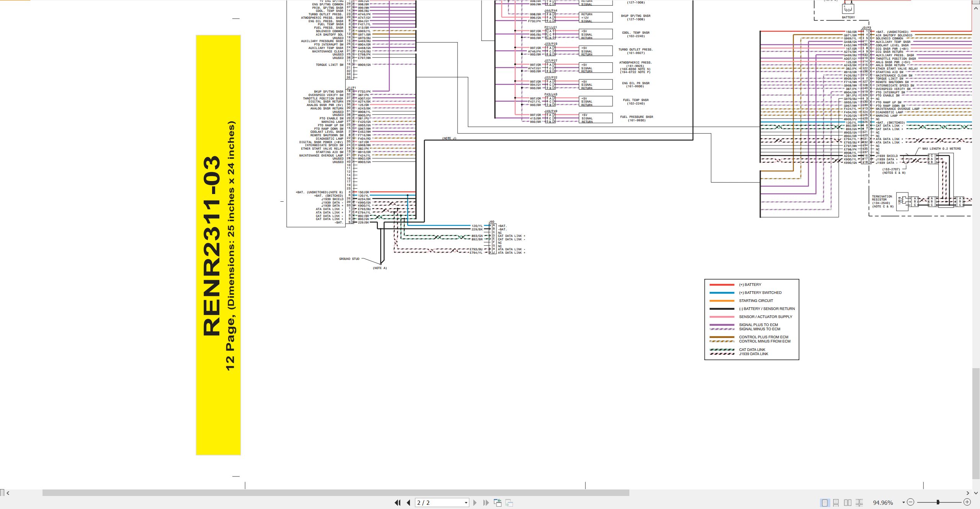Viewport: 980px width, 509px height.
Task: Zoom in with the plus button
Action: [x=967, y=502]
